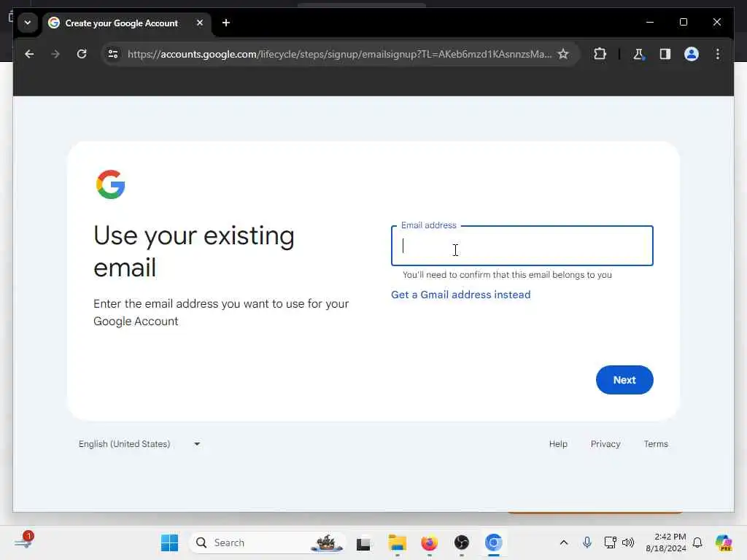Open the Chrome profile avatar

[x=692, y=54]
